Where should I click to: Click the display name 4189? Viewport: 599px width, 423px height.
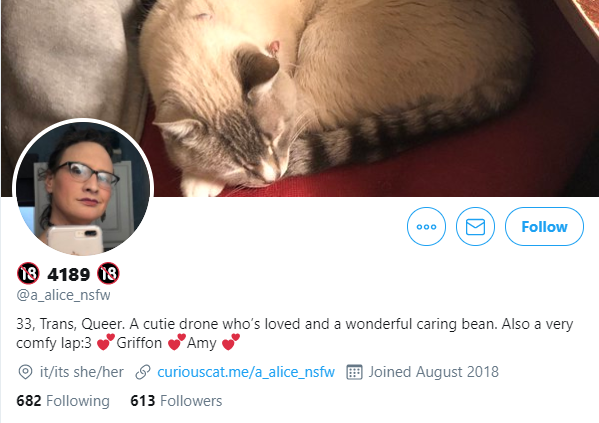click(x=69, y=274)
